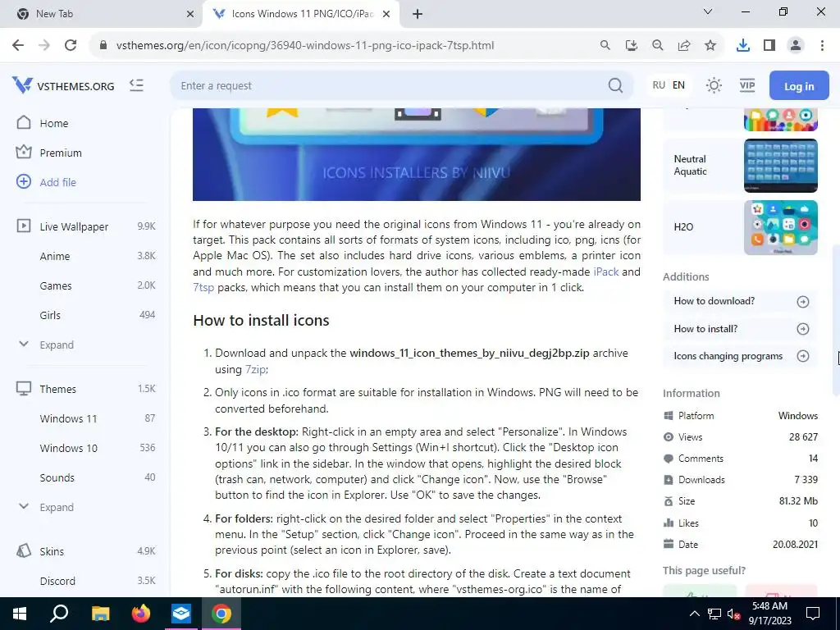The height and width of the screenshot is (630, 840).
Task: Open the Windows Start menu
Action: [20, 614]
